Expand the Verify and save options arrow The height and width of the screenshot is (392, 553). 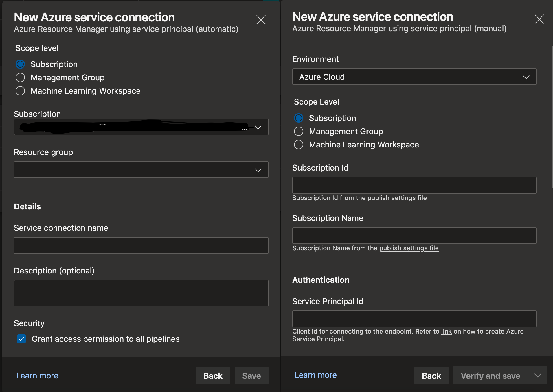(x=538, y=376)
